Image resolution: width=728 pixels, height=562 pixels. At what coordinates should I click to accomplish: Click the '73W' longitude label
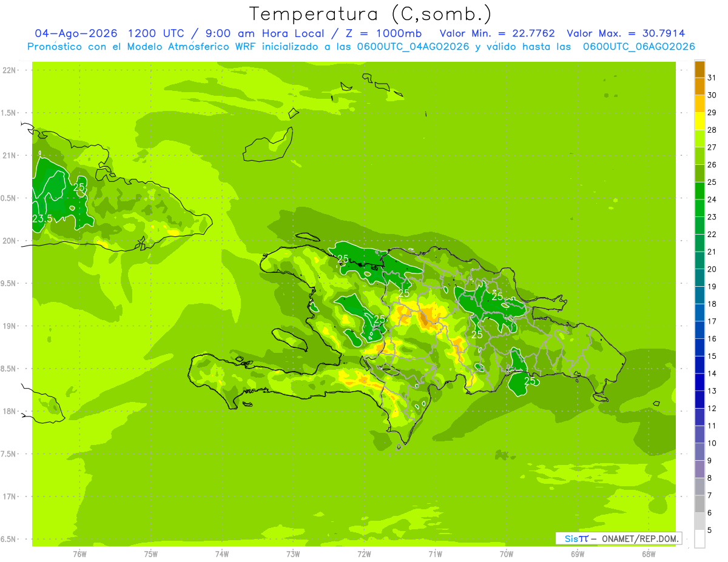click(293, 554)
